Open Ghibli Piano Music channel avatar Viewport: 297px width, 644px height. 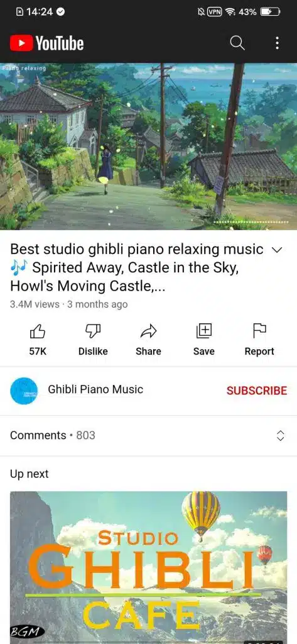point(24,391)
